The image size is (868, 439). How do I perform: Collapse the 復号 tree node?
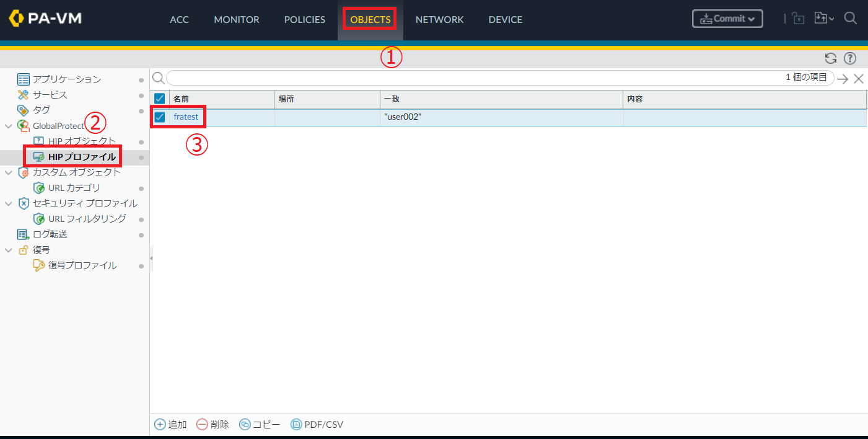click(8, 250)
